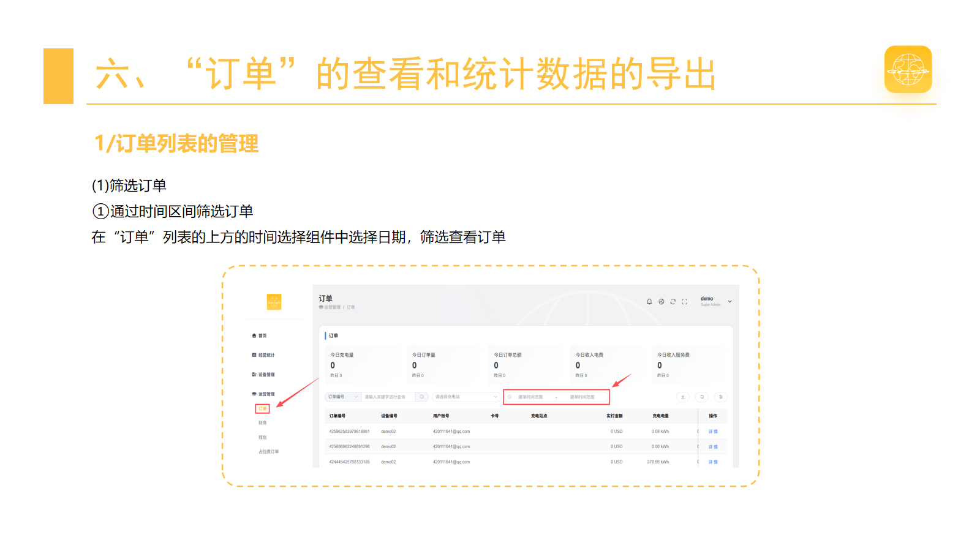The height and width of the screenshot is (551, 980).
Task: Click the keyword search input field
Action: point(389,397)
